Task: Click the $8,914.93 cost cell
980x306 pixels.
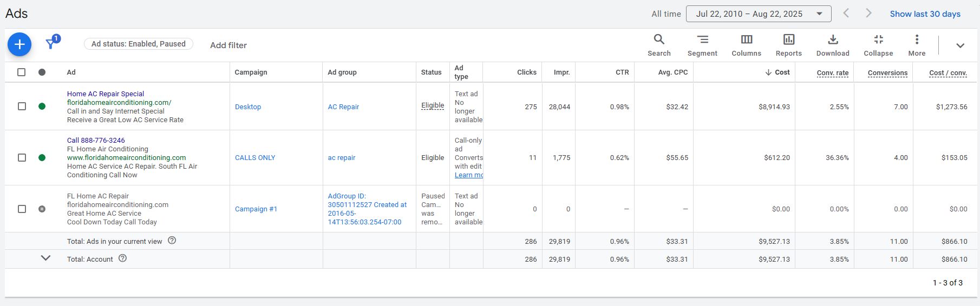Action: [774, 107]
